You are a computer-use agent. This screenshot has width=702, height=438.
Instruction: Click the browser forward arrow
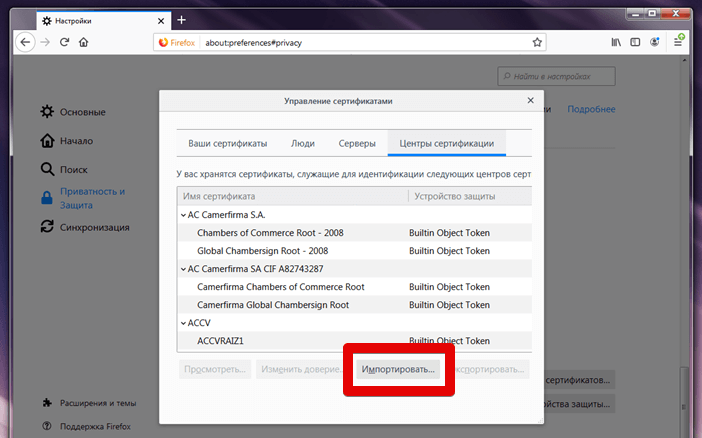pos(45,43)
